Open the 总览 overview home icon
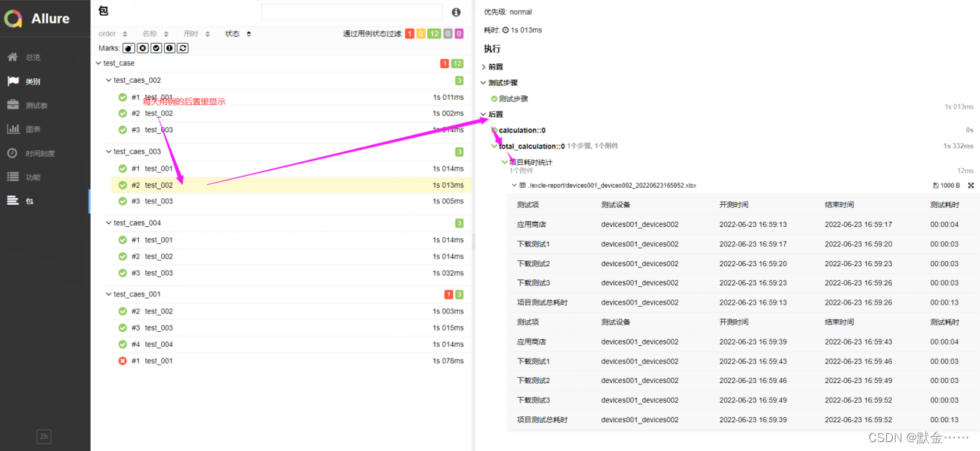980x451 pixels. (x=13, y=57)
